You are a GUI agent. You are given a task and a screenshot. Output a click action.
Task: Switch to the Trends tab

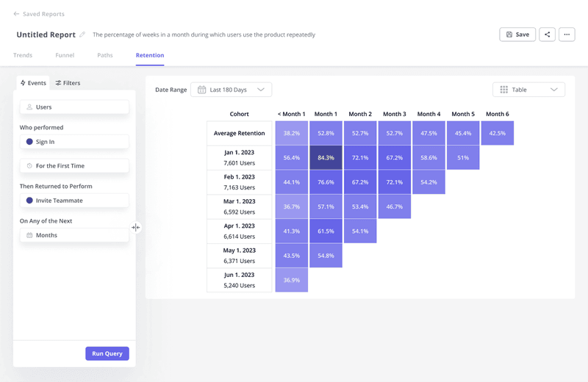(23, 55)
